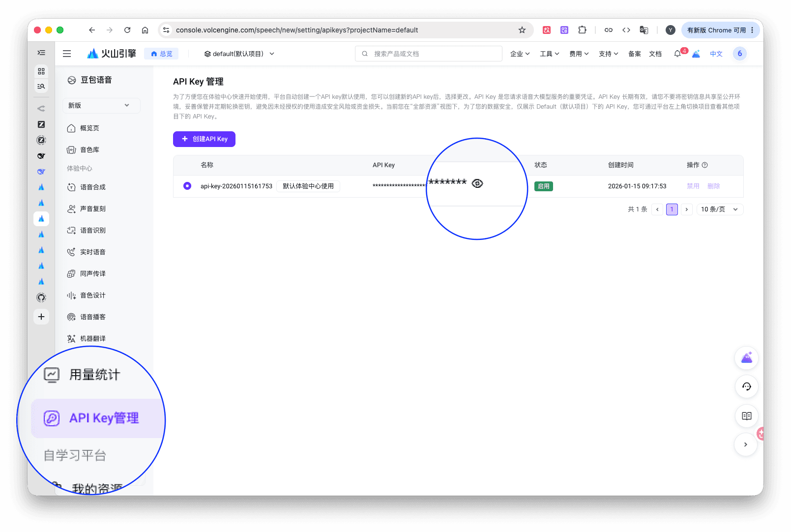This screenshot has width=791, height=532.
Task: Click the address bar URL
Action: click(297, 30)
